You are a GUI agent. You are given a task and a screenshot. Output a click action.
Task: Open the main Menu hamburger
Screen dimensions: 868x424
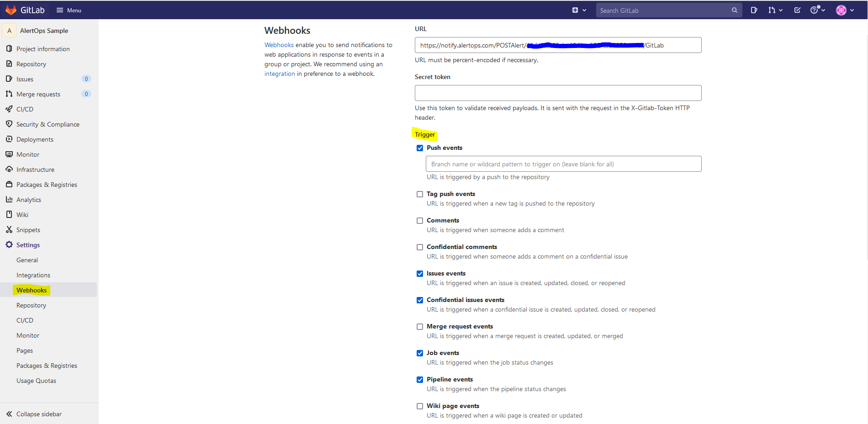[69, 10]
